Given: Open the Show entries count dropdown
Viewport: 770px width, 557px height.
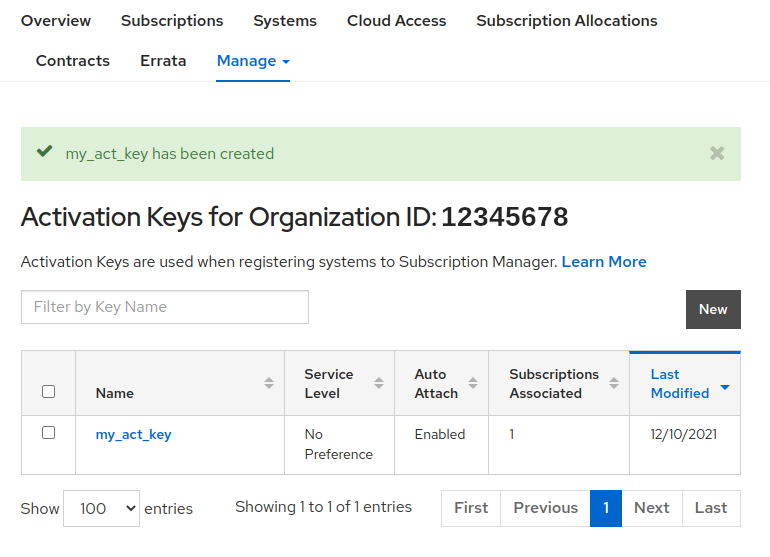Looking at the screenshot, I should click(x=102, y=508).
